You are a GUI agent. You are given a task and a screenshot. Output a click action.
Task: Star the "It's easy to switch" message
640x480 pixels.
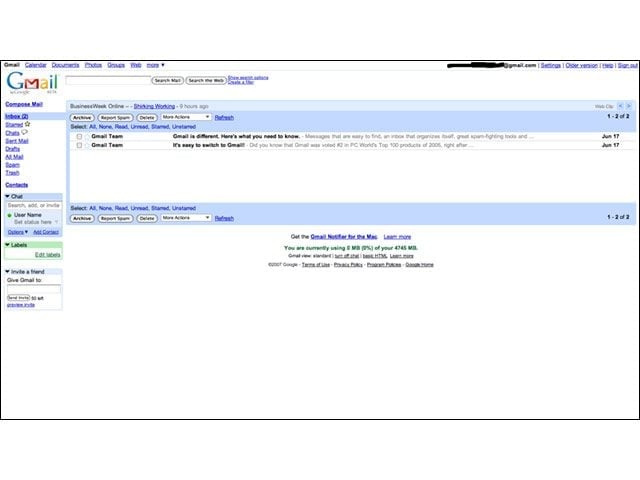(x=87, y=145)
